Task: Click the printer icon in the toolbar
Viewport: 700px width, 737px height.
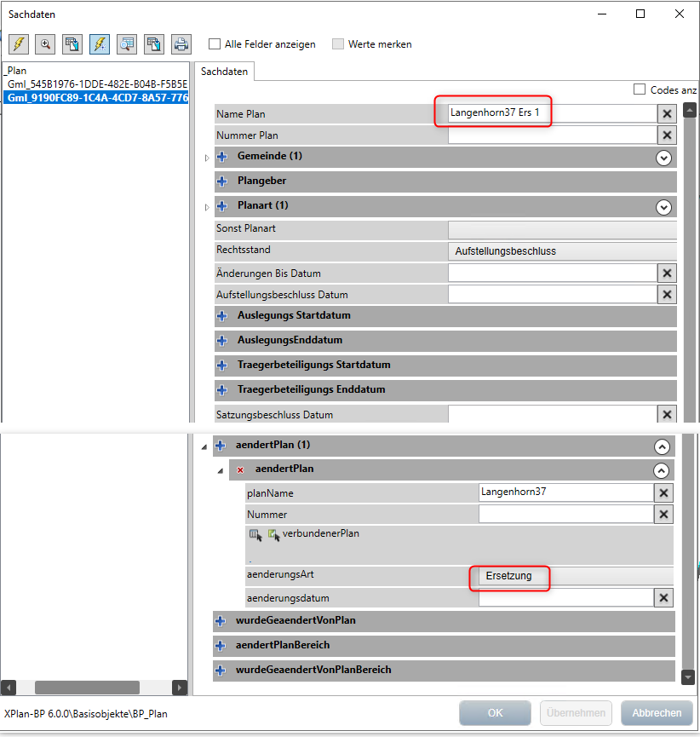Action: click(181, 44)
